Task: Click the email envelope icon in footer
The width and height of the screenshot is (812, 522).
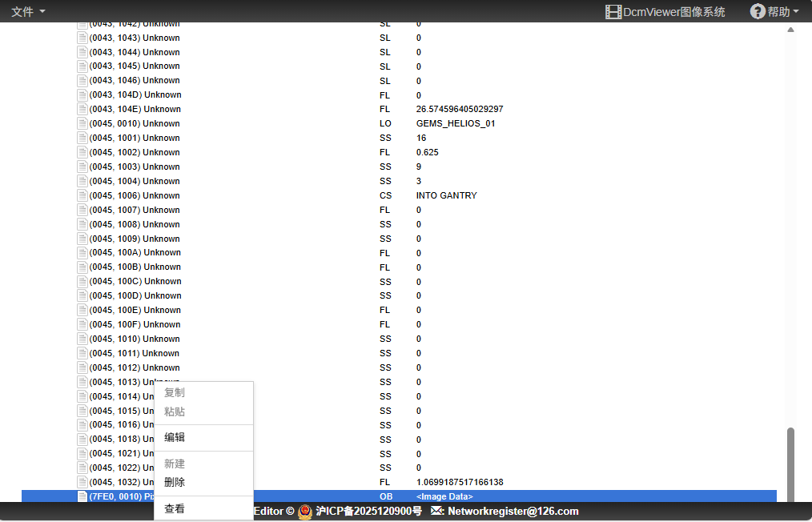Action: tap(437, 511)
